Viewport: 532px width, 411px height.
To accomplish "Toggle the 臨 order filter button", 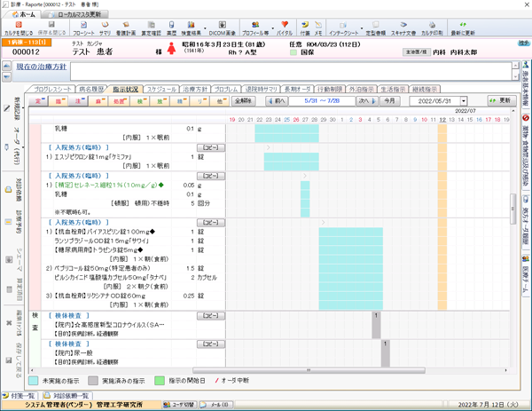I will click(58, 101).
